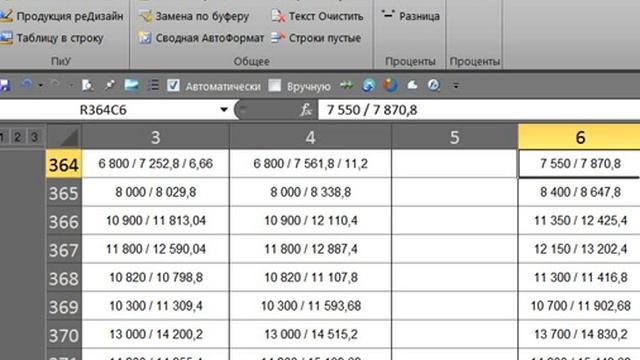
Task: Select row header 364
Action: (x=64, y=164)
